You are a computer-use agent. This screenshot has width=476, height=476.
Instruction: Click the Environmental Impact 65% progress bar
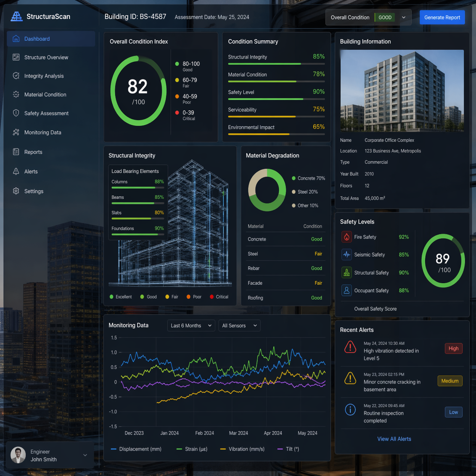tap(277, 134)
